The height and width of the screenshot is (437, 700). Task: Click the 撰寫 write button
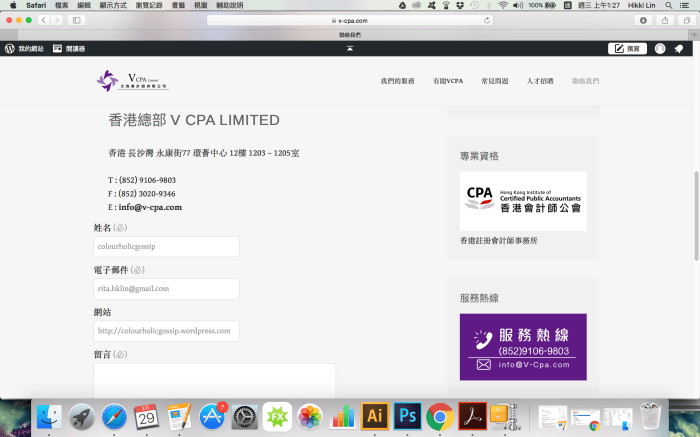[x=627, y=48]
